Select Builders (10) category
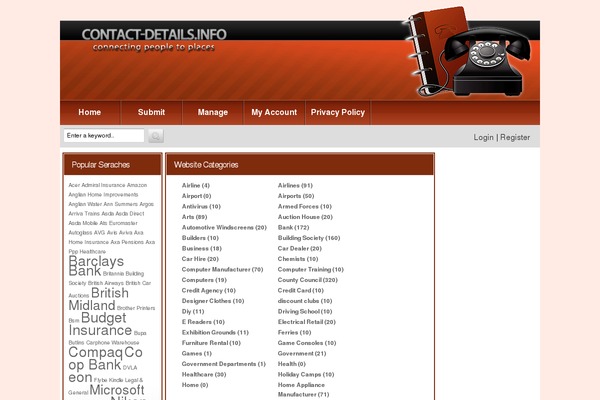This screenshot has width=600, height=400. pyautogui.click(x=200, y=238)
